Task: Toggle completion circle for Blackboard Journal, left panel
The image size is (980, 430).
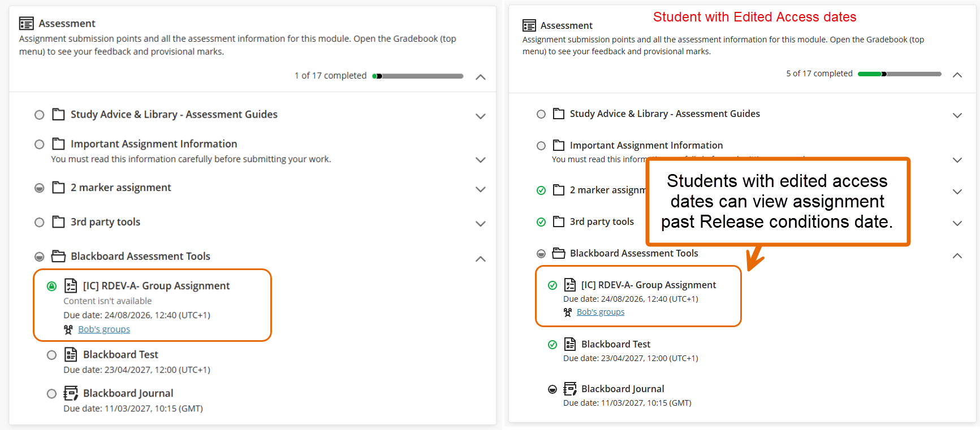Action: [x=51, y=393]
